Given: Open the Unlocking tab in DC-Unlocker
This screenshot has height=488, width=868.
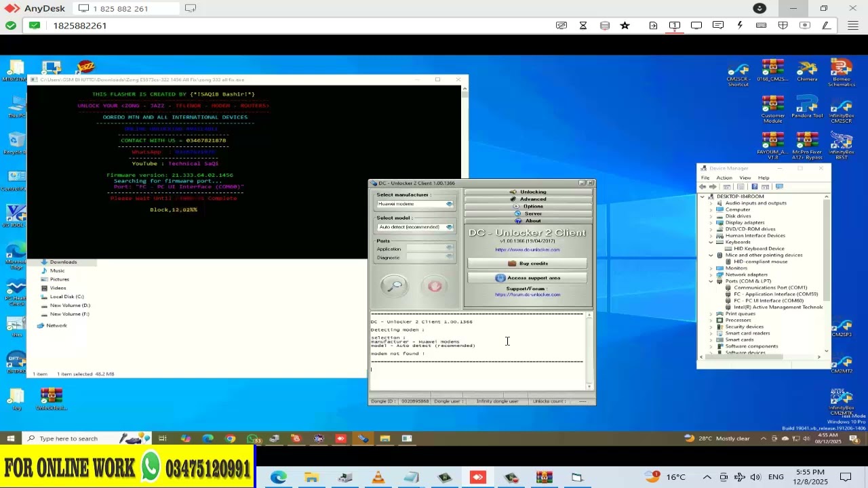Looking at the screenshot, I should [x=528, y=192].
